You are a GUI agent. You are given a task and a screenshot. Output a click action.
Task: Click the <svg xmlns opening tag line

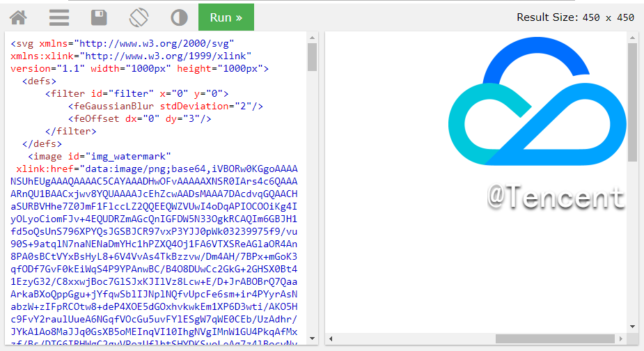click(x=123, y=43)
